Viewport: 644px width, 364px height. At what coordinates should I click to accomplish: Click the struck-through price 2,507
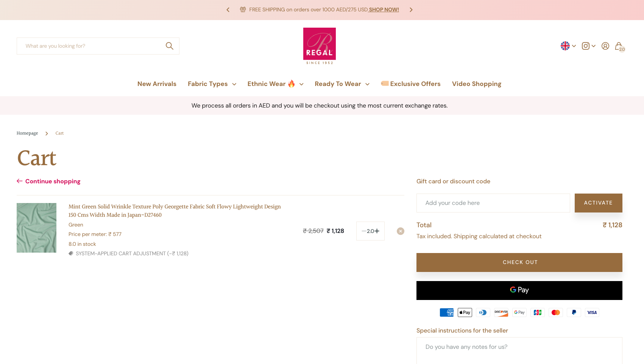(x=313, y=231)
